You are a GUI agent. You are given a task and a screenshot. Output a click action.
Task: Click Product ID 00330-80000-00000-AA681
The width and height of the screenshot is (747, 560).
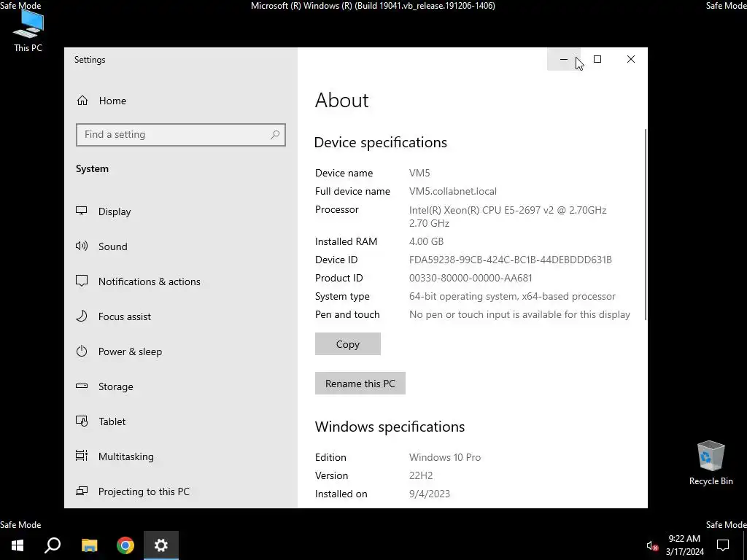tap(471, 278)
